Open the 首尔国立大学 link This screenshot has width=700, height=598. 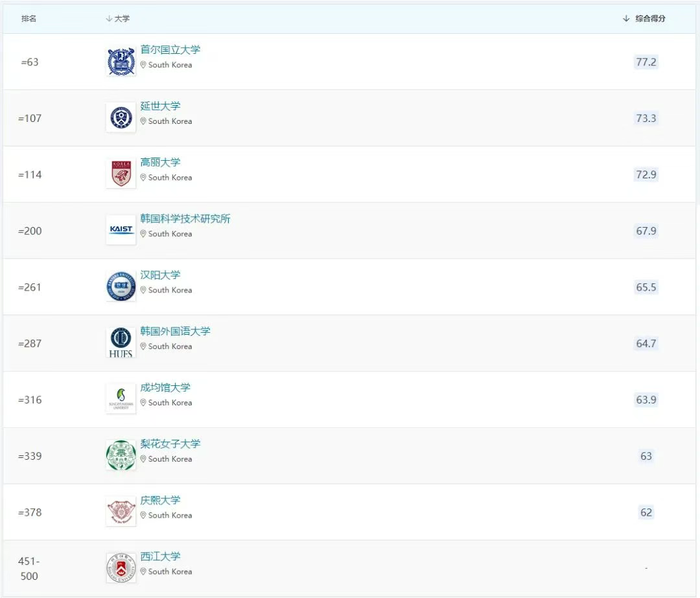click(x=170, y=49)
